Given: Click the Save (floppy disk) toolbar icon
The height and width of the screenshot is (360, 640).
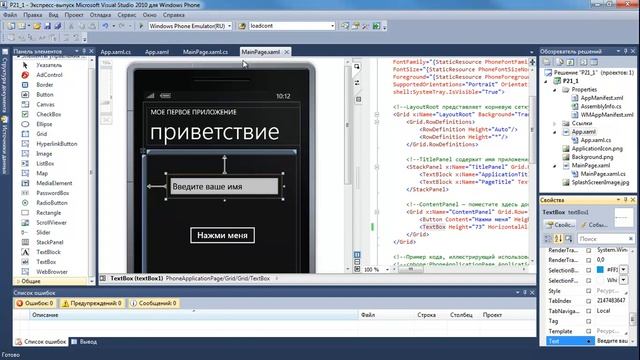Looking at the screenshot, I should click(47, 26).
